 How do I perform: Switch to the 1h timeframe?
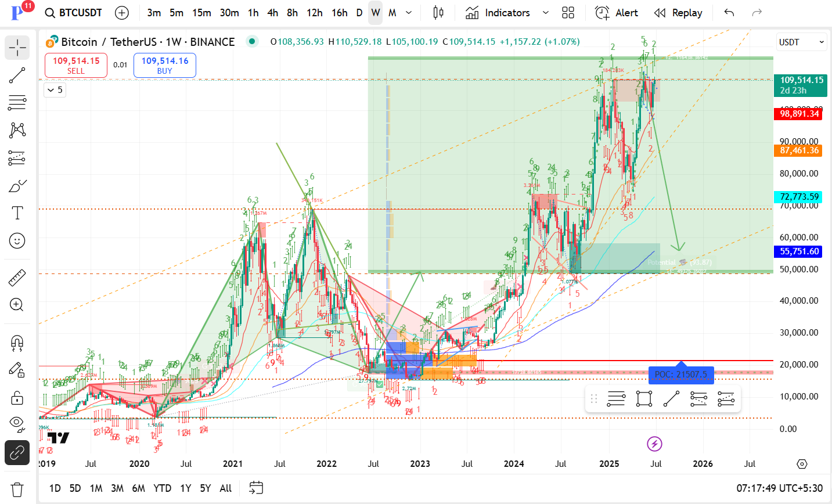tap(253, 13)
